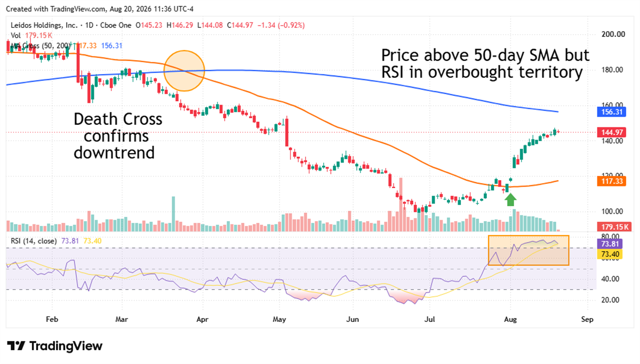Click the orange 117.33 price label
Viewport: 640px width, 364px height.
coord(611,181)
